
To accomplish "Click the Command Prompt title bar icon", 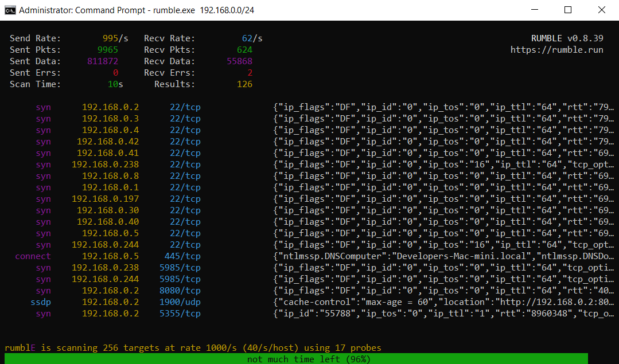I will (10, 10).
